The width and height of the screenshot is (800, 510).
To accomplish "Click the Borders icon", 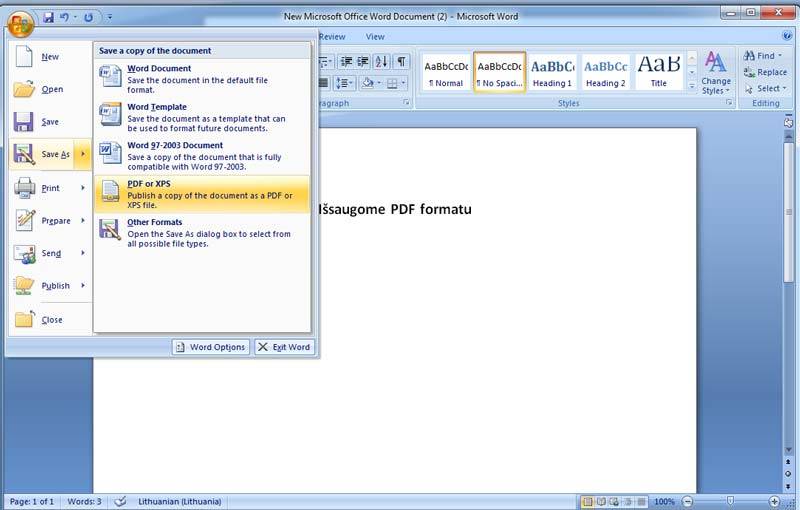I will pos(392,83).
